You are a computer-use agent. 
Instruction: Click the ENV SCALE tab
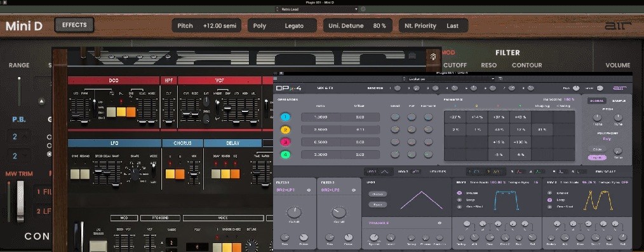click(605, 171)
